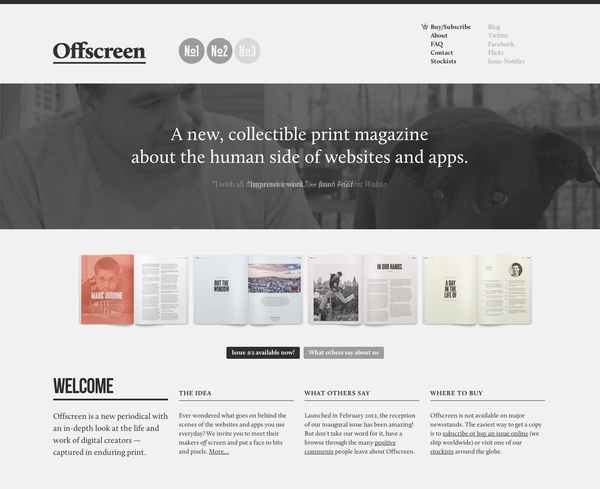This screenshot has width=600, height=489.
Task: Click subscribe or buy an issue online
Action: (485, 434)
